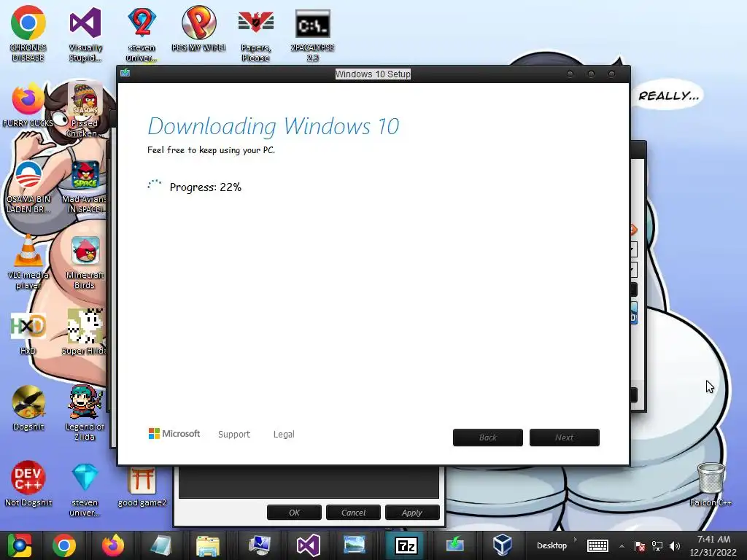Open the file explorer folder taskbar icon
This screenshot has height=560, width=747.
[x=208, y=545]
